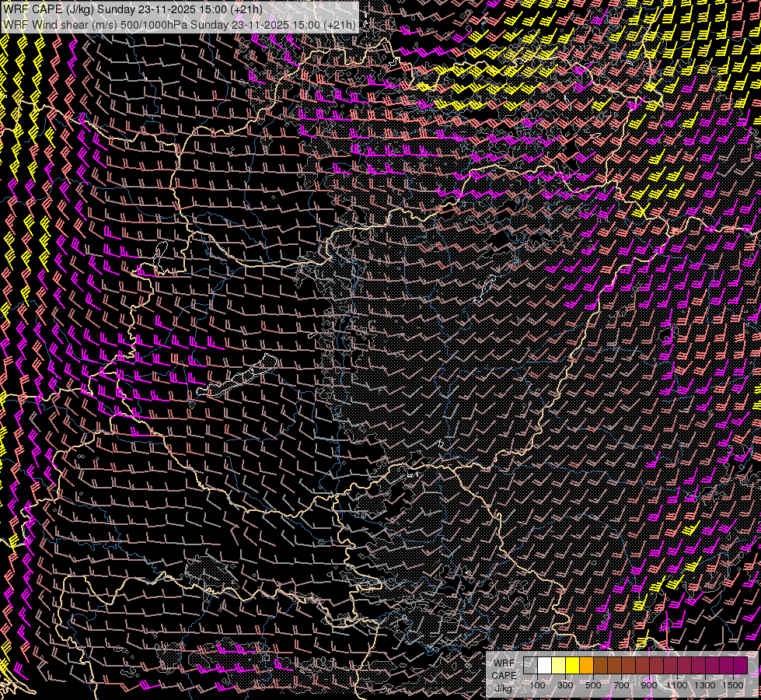Click the J/kg unit label in legend
761x700 pixels.
504,688
